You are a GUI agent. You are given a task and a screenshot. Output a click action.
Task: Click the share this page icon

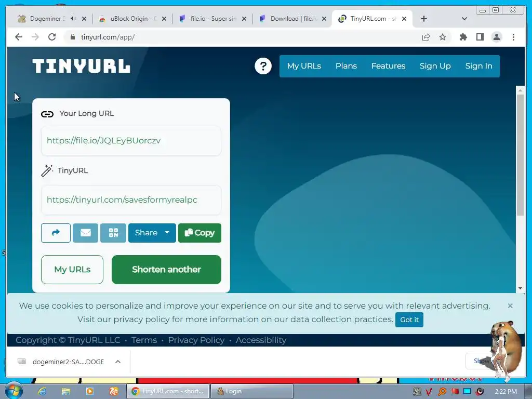click(426, 37)
